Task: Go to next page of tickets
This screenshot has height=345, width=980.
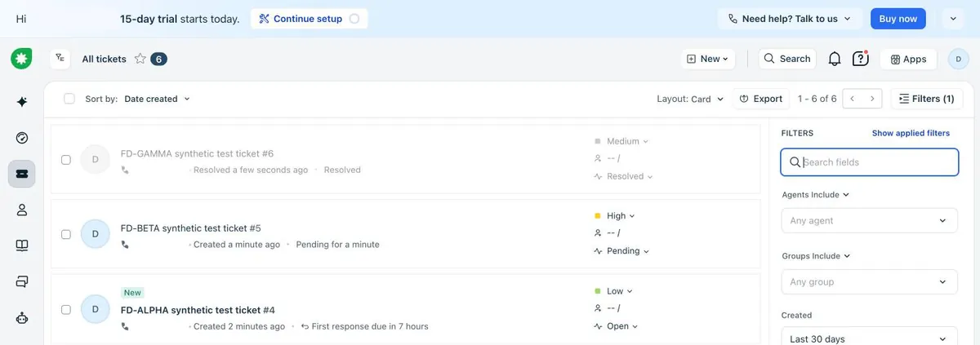Action: click(x=872, y=99)
